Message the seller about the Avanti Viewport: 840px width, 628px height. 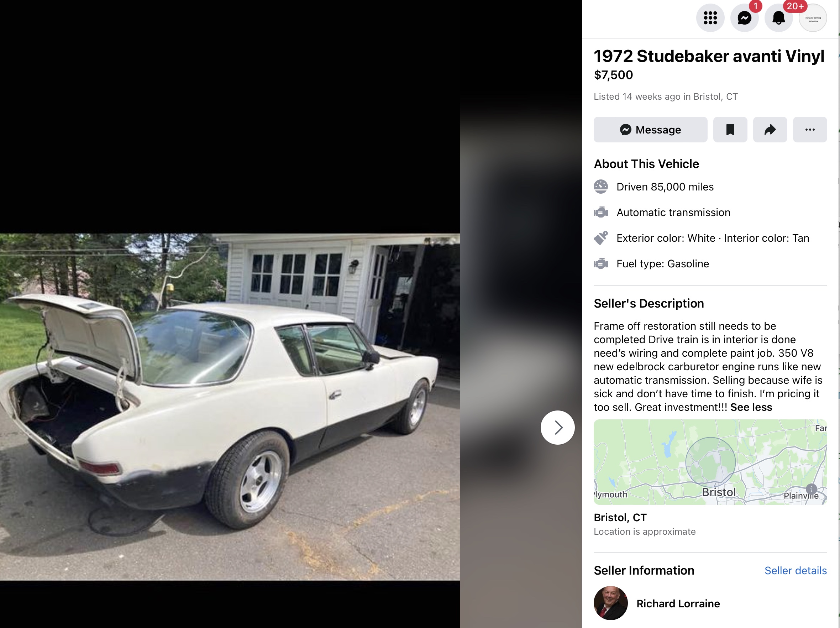[651, 130]
